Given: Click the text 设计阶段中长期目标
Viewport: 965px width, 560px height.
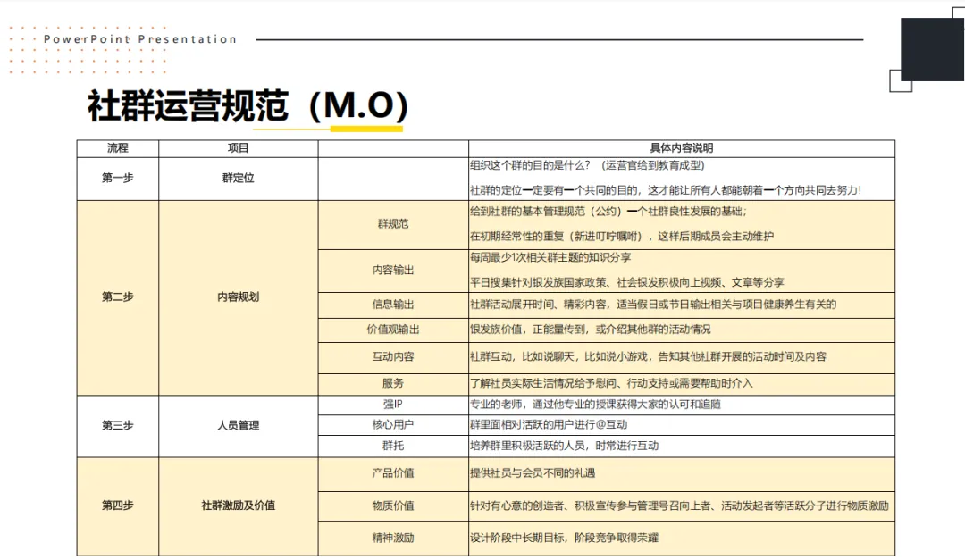Looking at the screenshot, I should 565,538.
